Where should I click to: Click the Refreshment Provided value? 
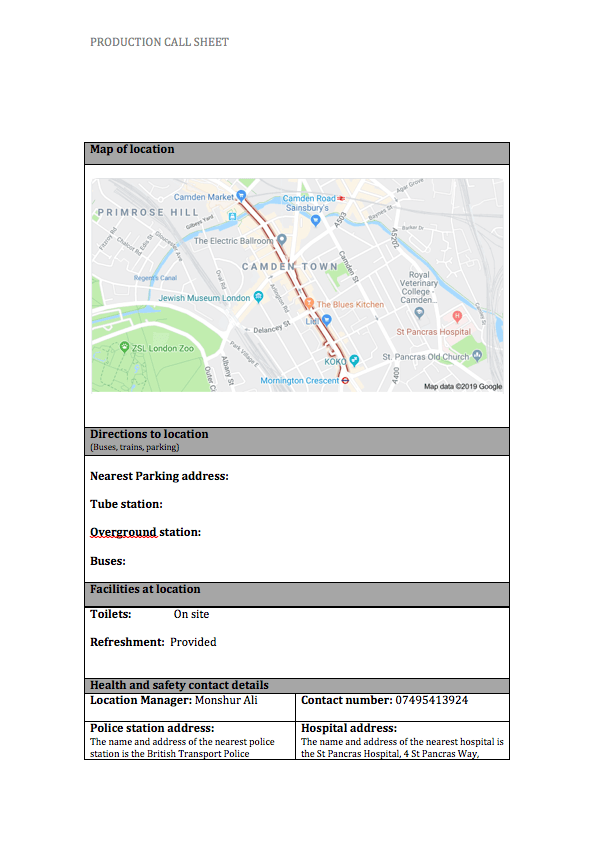[x=193, y=642]
